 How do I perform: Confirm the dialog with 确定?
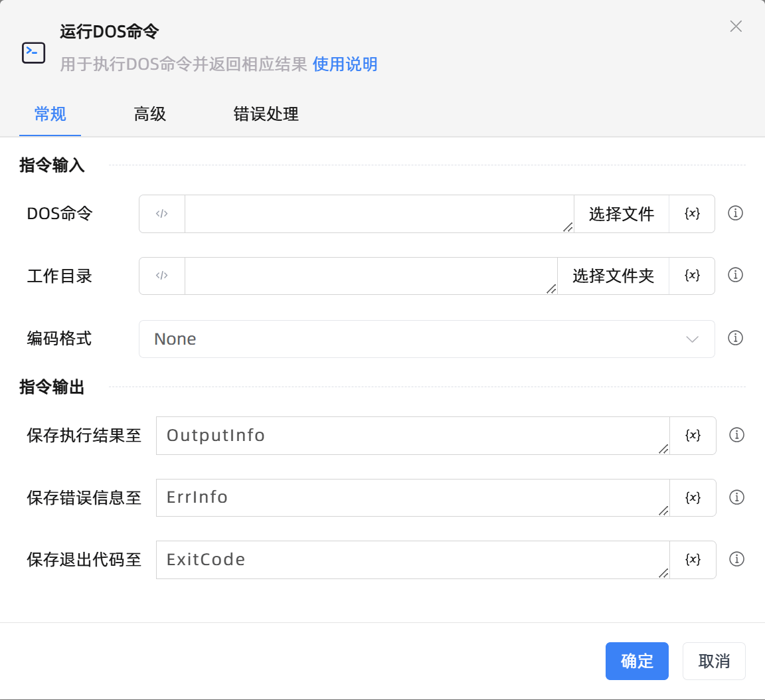click(x=636, y=661)
